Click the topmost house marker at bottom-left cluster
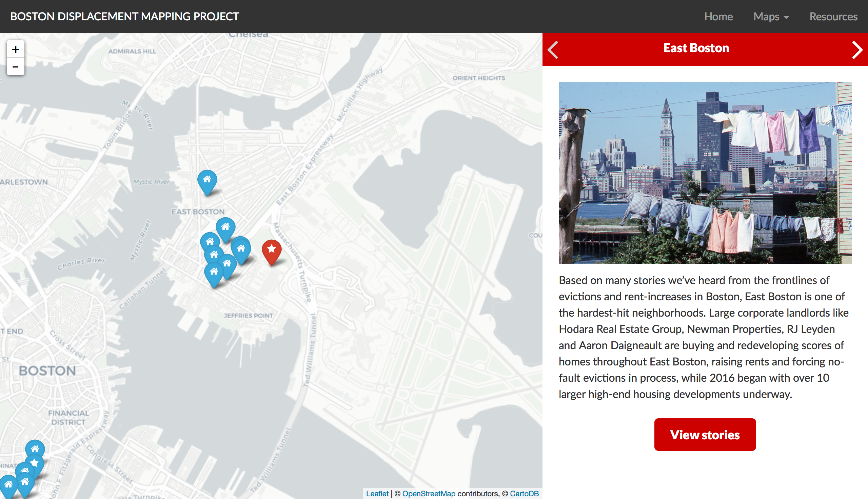Screen dimensions: 868x499 [35, 448]
